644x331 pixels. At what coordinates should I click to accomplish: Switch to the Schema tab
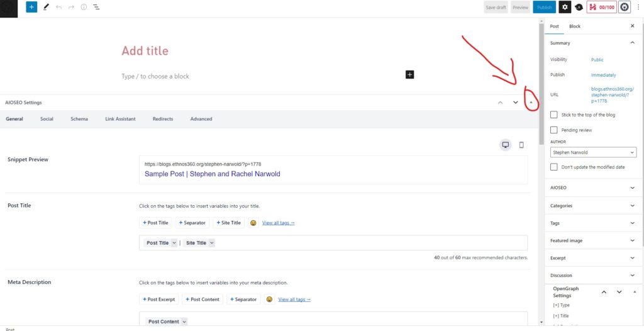click(79, 119)
